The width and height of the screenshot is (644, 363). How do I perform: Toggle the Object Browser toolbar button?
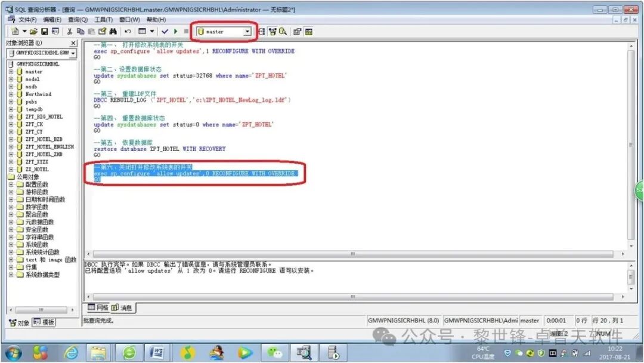point(272,32)
